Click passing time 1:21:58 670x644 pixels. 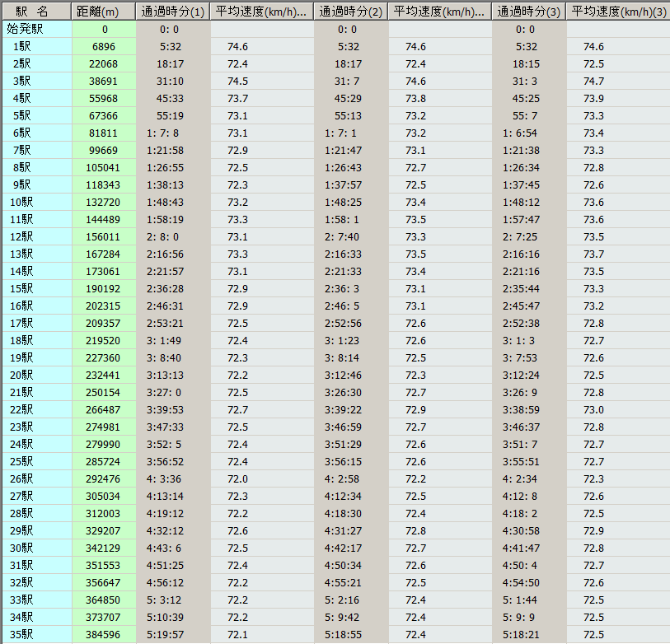166,151
